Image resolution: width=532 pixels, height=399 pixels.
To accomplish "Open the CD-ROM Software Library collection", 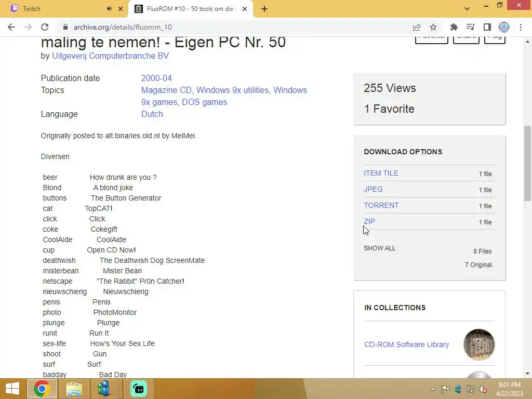I will click(406, 344).
